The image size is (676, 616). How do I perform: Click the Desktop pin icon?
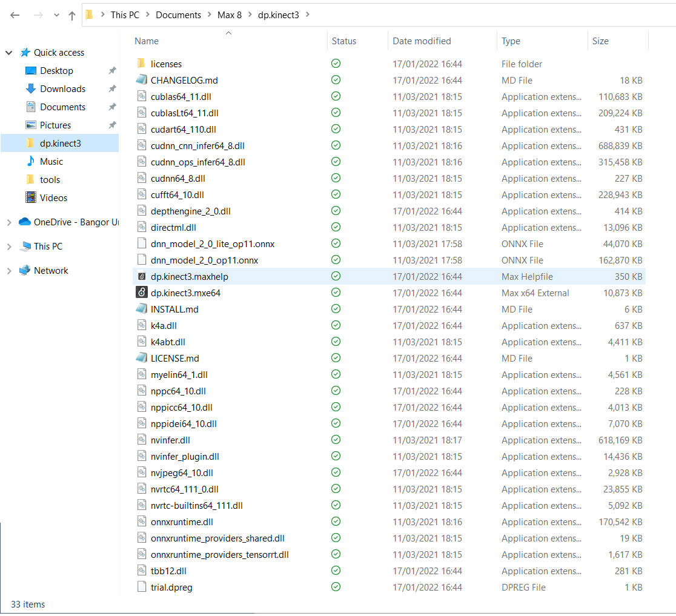pos(112,70)
